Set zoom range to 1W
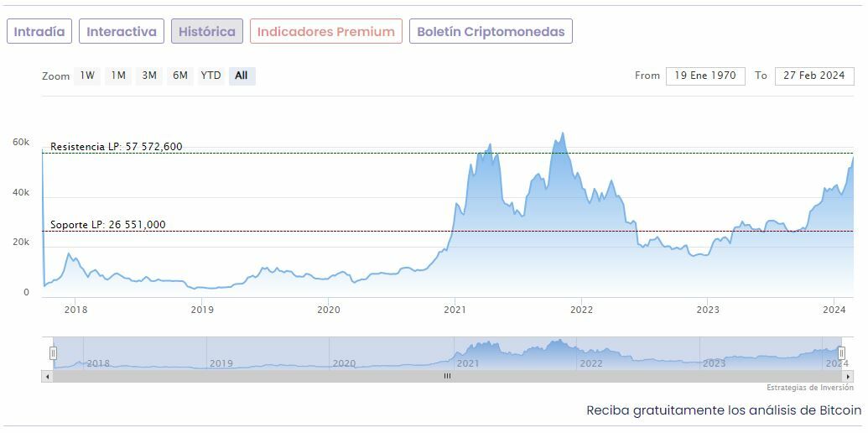The image size is (868, 433). pos(87,76)
